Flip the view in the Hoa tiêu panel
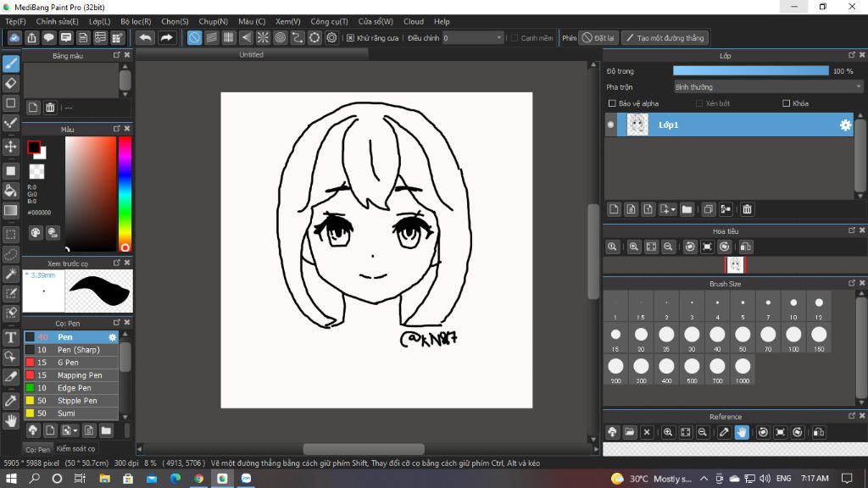The image size is (868, 488). pyautogui.click(x=746, y=247)
